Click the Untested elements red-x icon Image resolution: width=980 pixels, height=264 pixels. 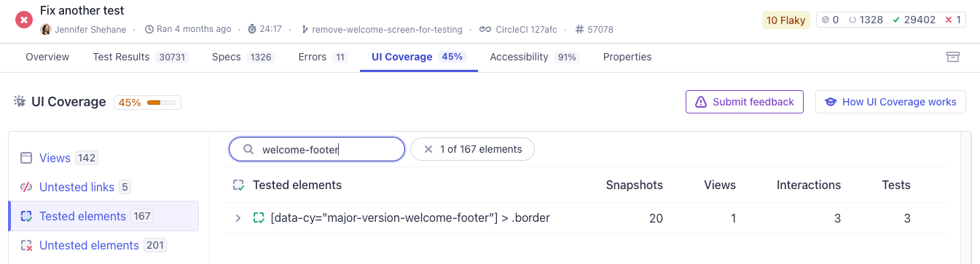coord(26,245)
